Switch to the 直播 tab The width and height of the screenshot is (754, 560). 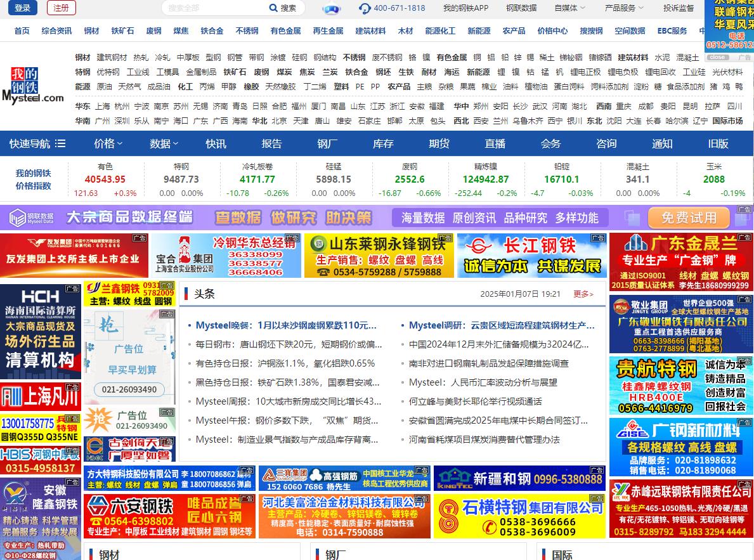pos(495,143)
